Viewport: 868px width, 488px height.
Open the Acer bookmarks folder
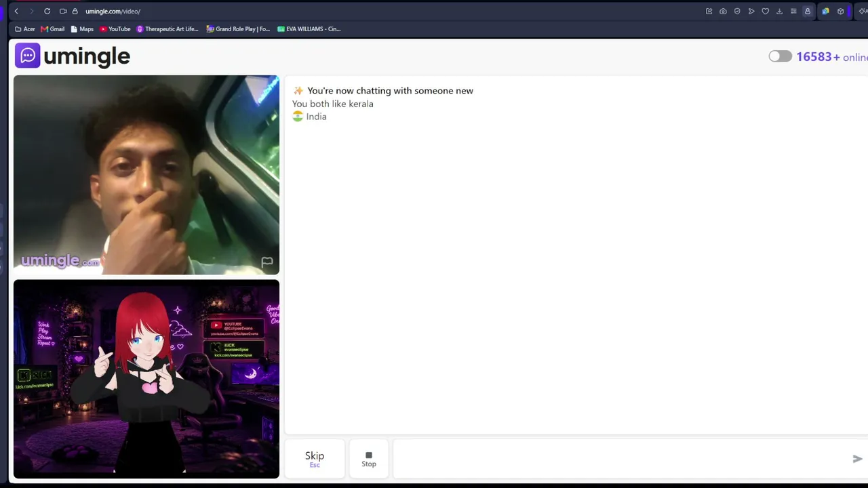coord(25,29)
